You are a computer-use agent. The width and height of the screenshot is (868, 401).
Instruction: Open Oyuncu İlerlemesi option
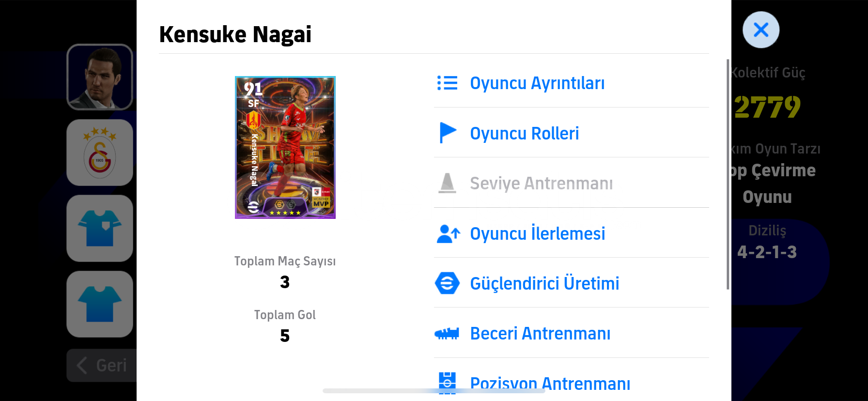(572, 233)
